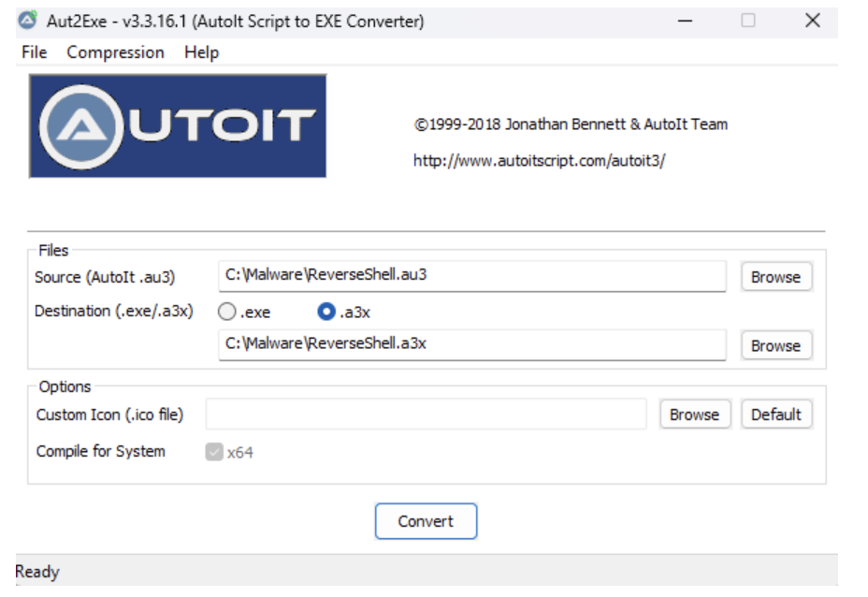Minimize the Aut2Exe window
Image resolution: width=868 pixels, height=597 pixels.
[686, 21]
